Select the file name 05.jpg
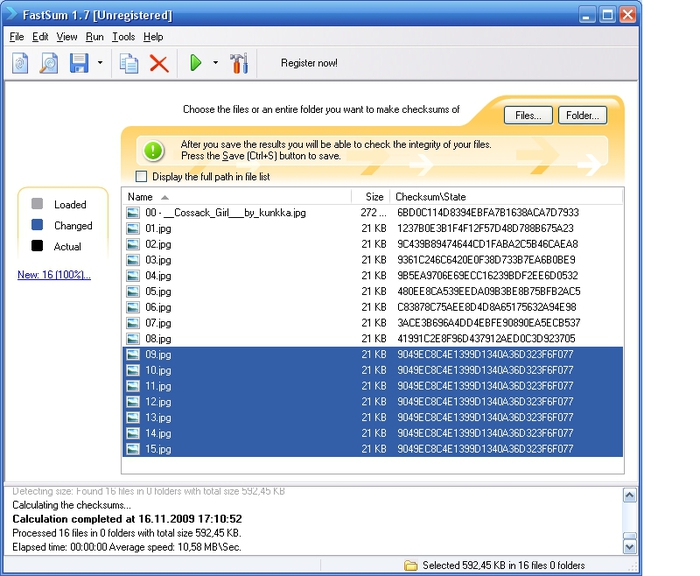Image resolution: width=700 pixels, height=576 pixels. (x=158, y=292)
